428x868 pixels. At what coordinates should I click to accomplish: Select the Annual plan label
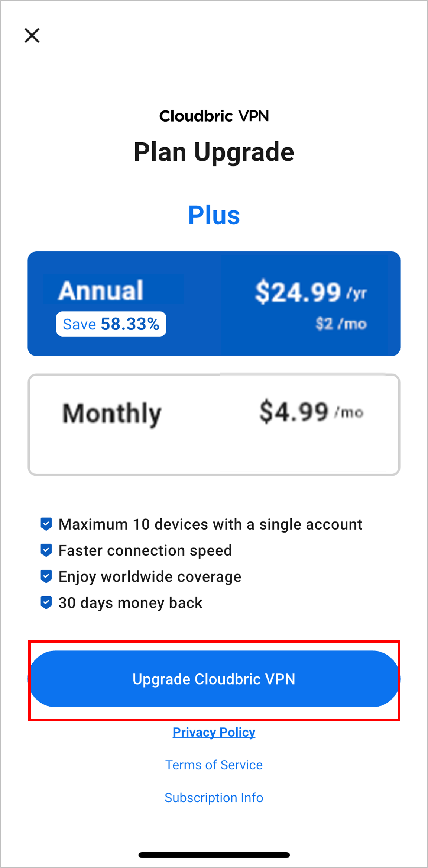101,290
